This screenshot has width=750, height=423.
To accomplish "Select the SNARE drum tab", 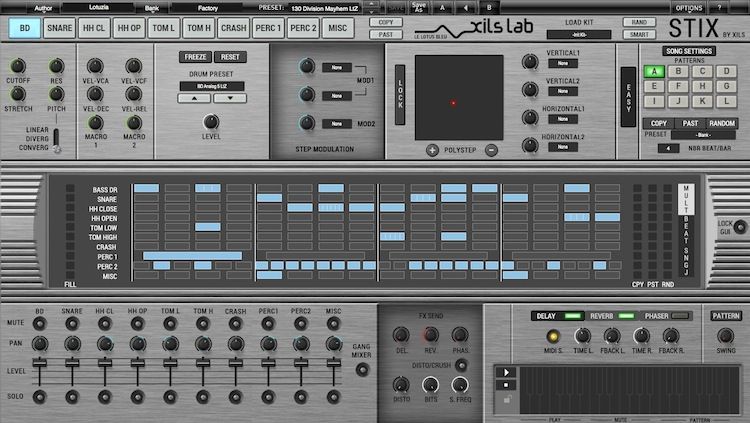I will click(x=60, y=28).
